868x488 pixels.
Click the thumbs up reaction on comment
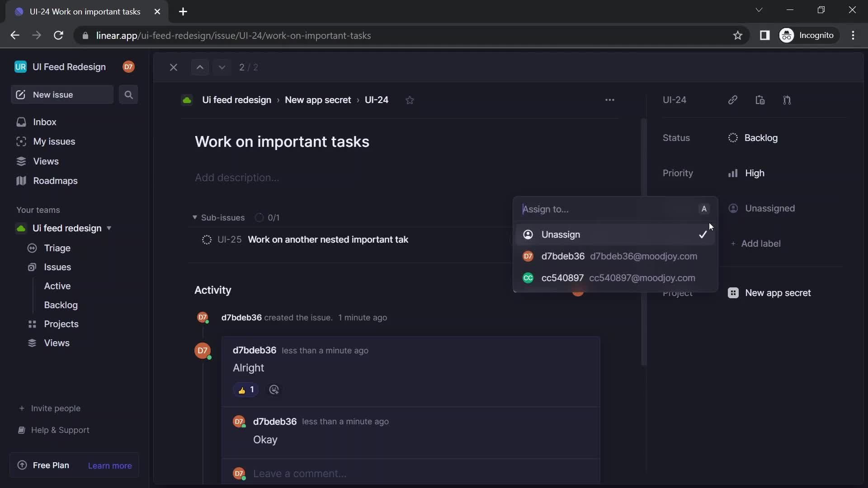[x=246, y=389]
